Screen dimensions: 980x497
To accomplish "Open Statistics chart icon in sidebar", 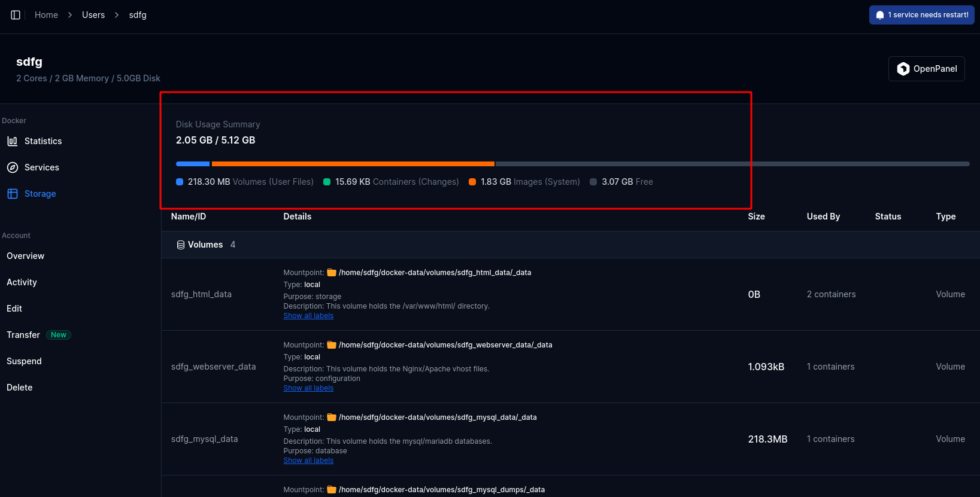I will click(x=13, y=141).
